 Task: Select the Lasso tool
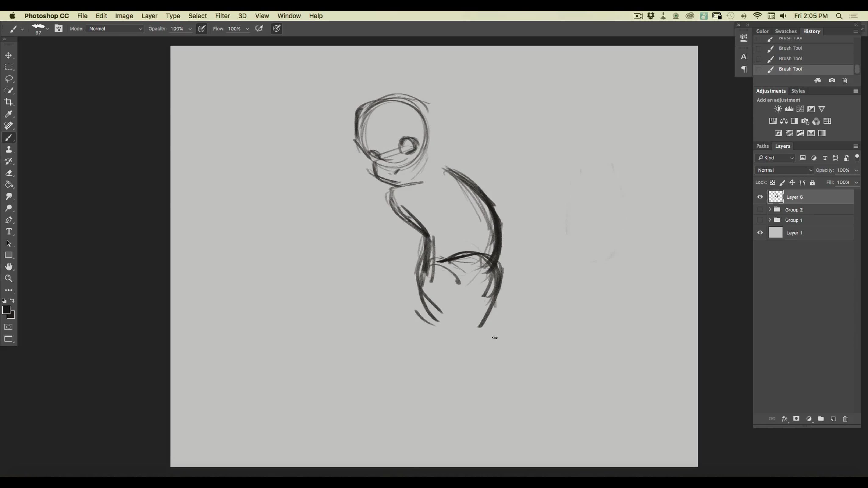[x=9, y=79]
